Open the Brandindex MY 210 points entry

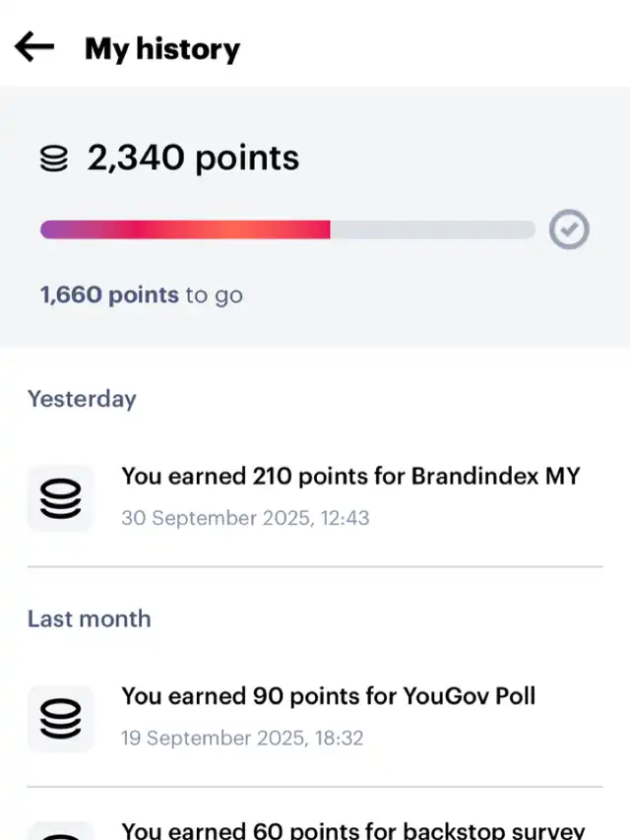click(350, 477)
